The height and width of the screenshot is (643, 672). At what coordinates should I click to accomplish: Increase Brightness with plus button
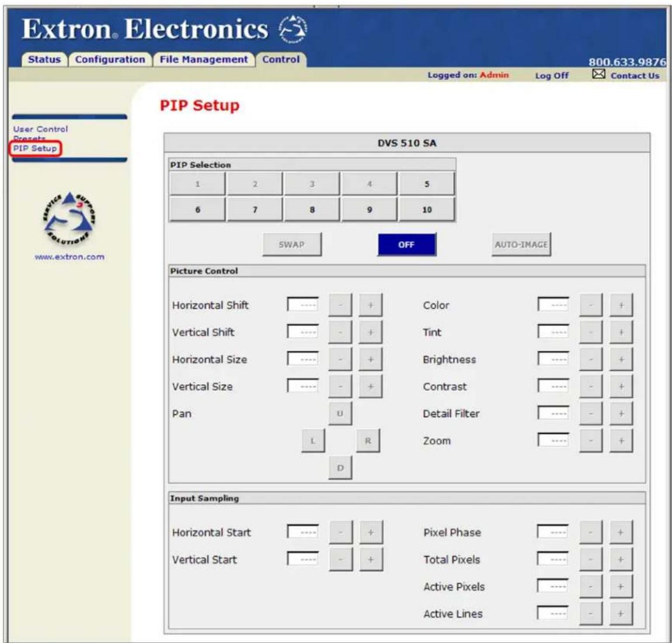pyautogui.click(x=621, y=359)
